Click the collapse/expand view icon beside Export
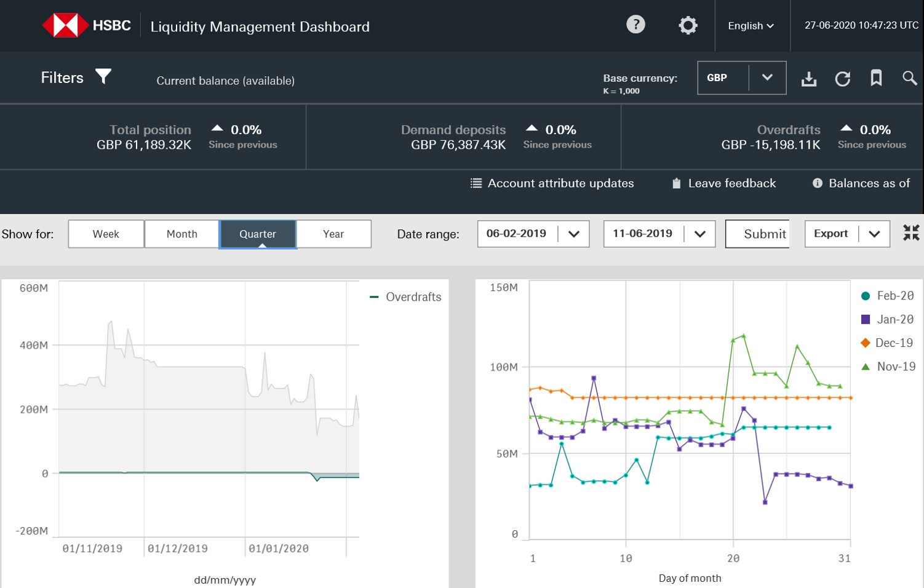 click(911, 233)
